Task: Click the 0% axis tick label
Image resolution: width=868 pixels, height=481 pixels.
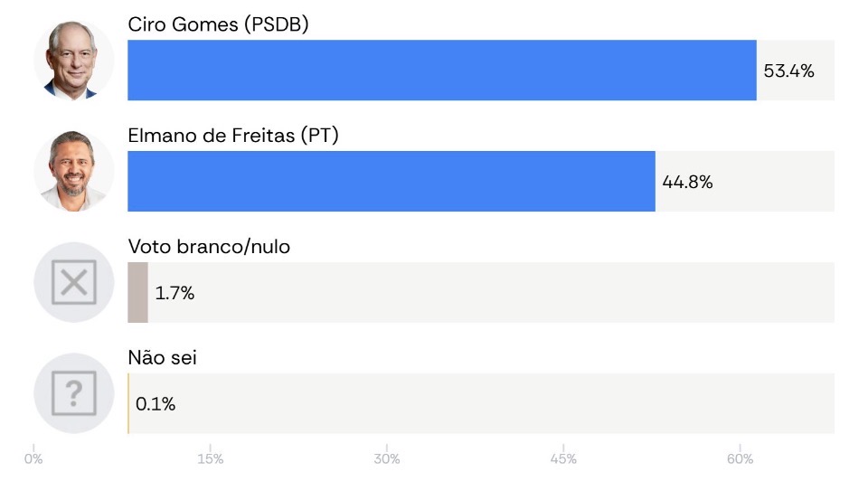Action: [x=33, y=459]
